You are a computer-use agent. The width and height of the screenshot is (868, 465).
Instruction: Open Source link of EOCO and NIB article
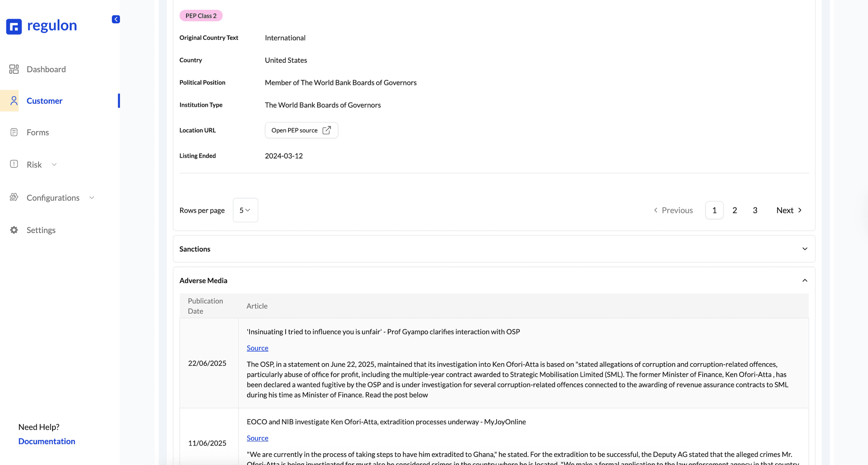[257, 438]
